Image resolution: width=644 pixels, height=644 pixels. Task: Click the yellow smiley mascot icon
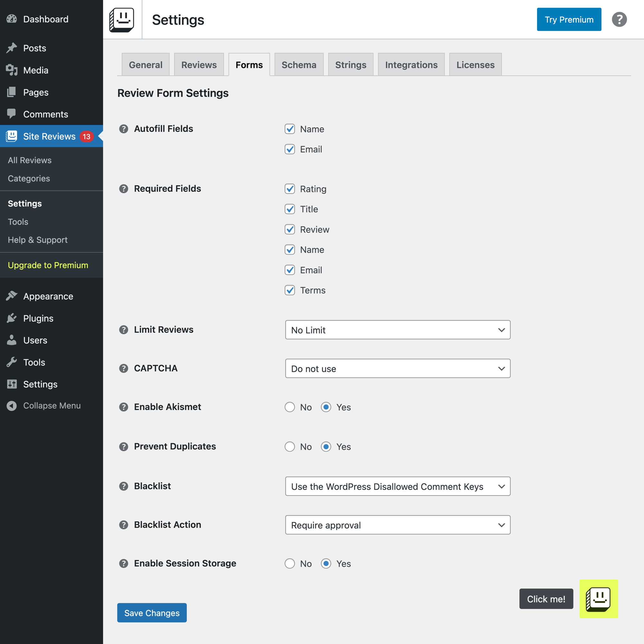pos(598,599)
